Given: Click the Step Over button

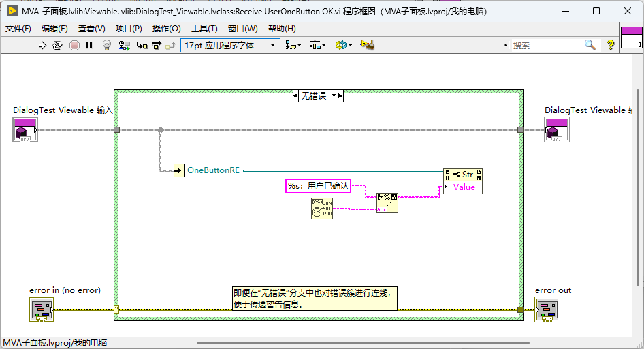Looking at the screenshot, I should tap(157, 45).
